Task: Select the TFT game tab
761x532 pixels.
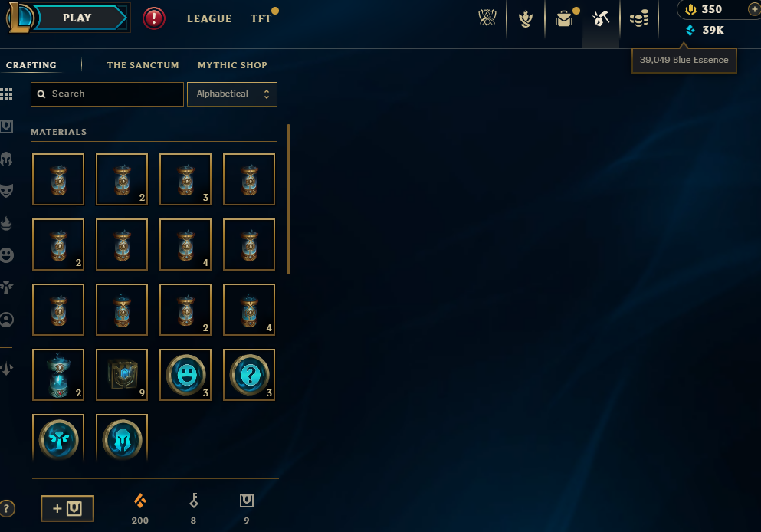Action: point(261,18)
